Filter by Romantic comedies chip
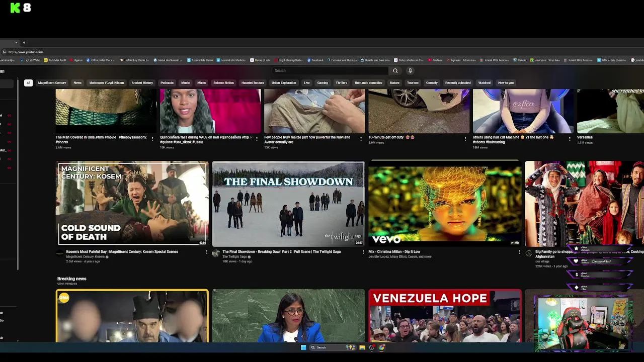Viewport: 644px width, 362px height. [368, 83]
